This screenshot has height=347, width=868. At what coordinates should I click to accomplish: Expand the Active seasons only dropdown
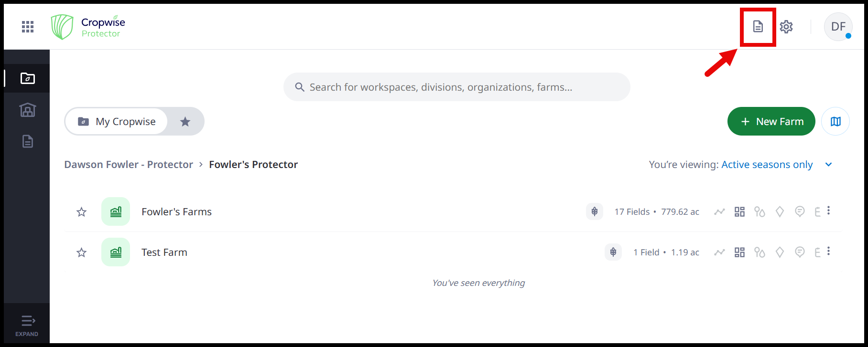click(x=828, y=165)
